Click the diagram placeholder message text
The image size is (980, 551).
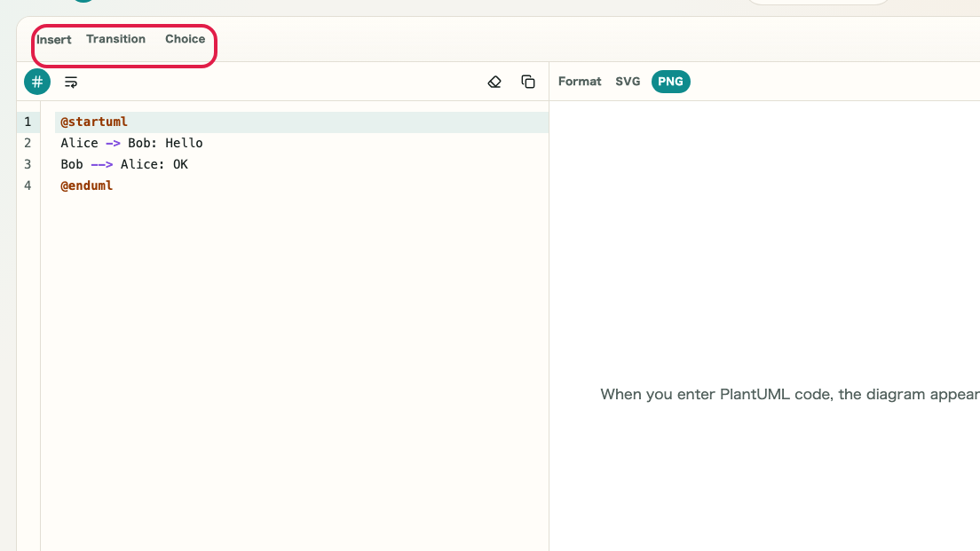[x=790, y=394]
